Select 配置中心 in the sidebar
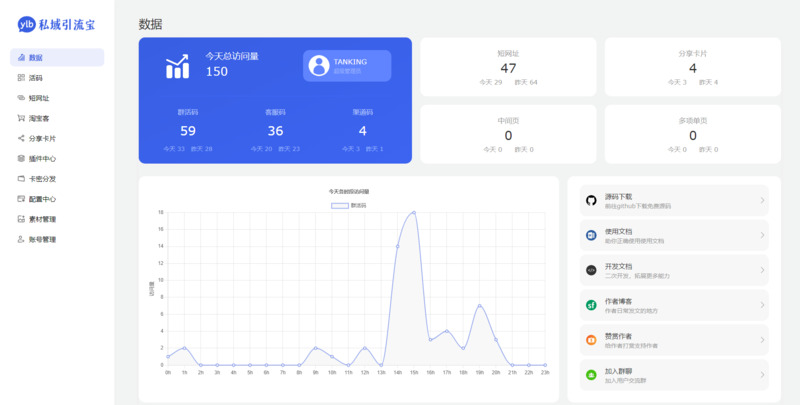The image size is (800, 405). coord(43,199)
